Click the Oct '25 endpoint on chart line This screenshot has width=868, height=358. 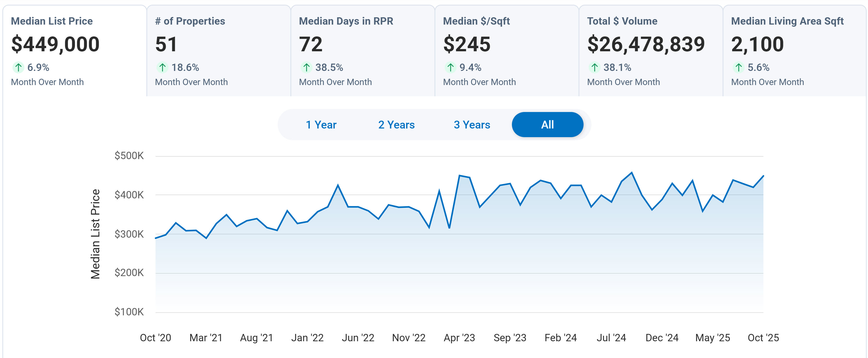763,176
